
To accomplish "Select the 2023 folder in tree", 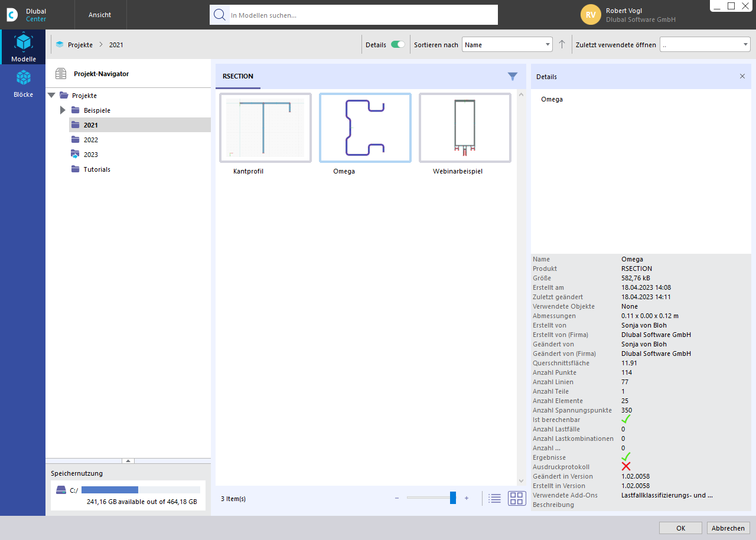I will 91,155.
